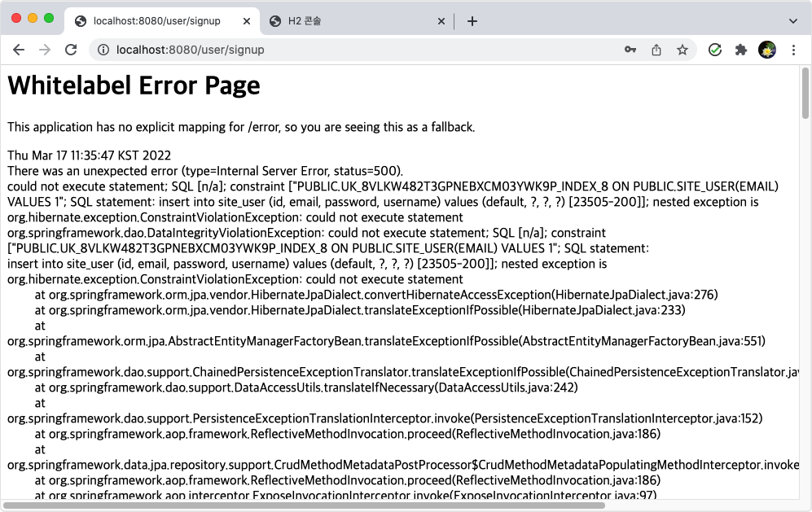Expand the tab search chevron
Screen dimensions: 812x512
(792, 21)
